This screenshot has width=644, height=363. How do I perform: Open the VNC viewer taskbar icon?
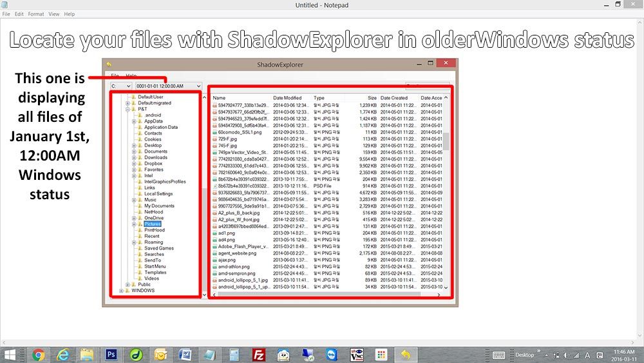[357, 355]
